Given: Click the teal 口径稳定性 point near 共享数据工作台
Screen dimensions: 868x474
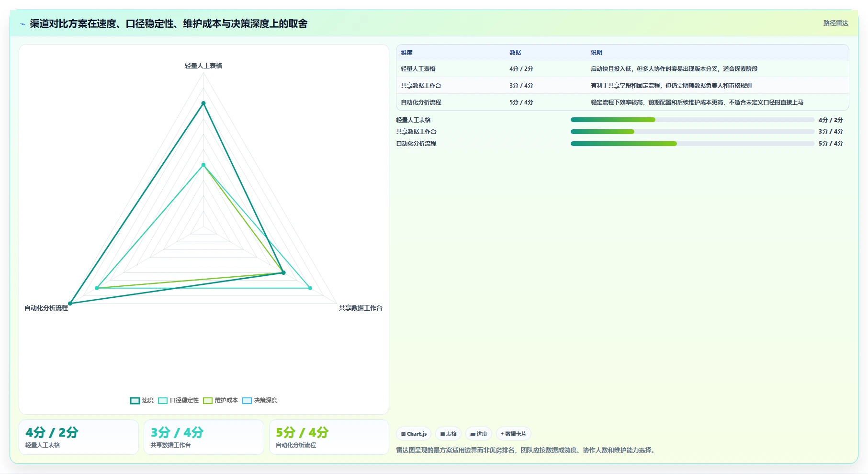Looking at the screenshot, I should tap(310, 288).
